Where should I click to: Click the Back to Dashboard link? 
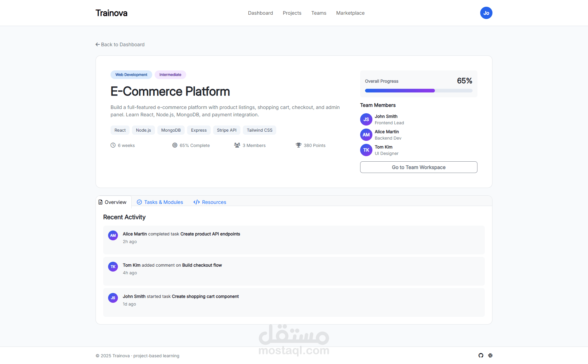120,44
